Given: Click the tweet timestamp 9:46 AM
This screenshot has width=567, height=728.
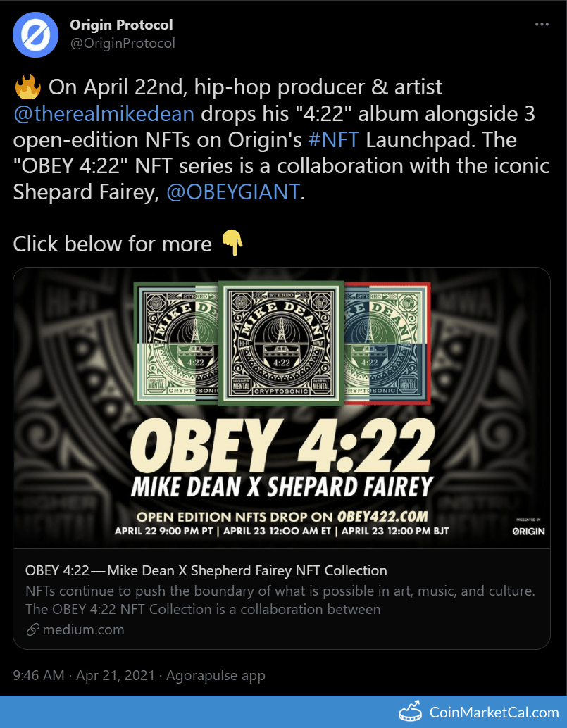Looking at the screenshot, I should coord(39,675).
